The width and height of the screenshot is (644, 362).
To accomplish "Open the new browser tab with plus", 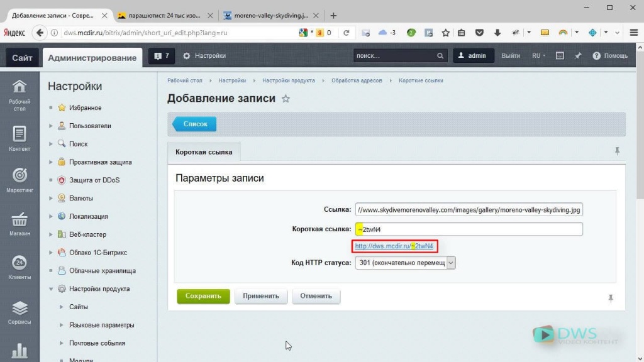I will coord(333,16).
